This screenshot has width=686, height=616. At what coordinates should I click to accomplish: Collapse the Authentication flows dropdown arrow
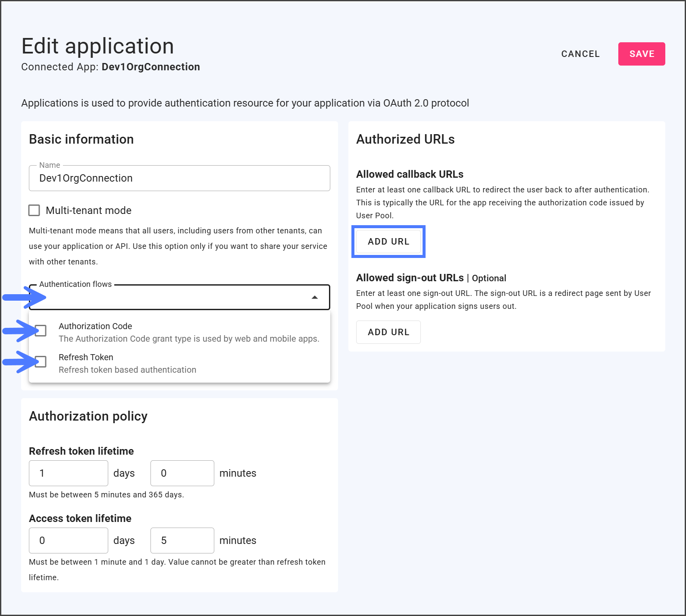[315, 297]
